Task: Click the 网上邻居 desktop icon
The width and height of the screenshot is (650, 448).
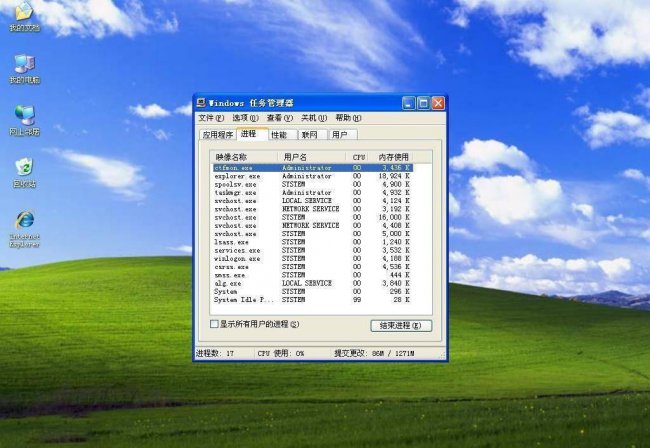Action: point(24,121)
